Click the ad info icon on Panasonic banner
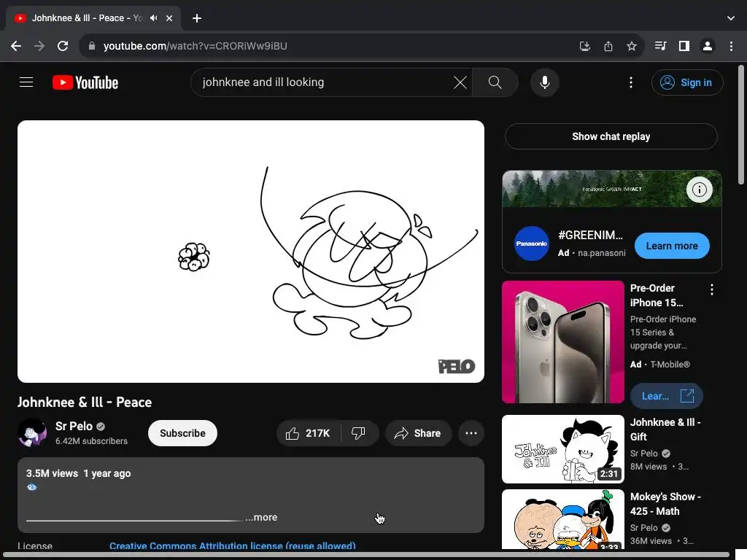747x560 pixels. (x=699, y=190)
